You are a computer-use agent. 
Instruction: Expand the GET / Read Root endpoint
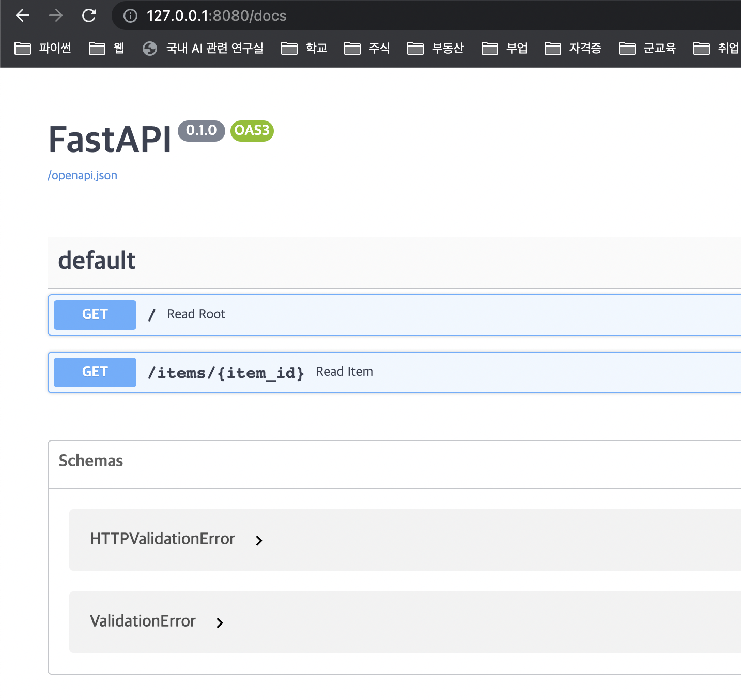pos(394,315)
